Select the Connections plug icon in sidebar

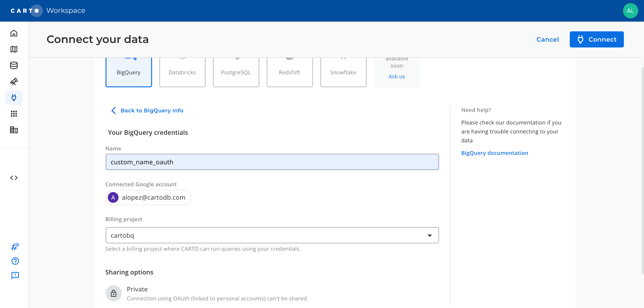tap(14, 98)
